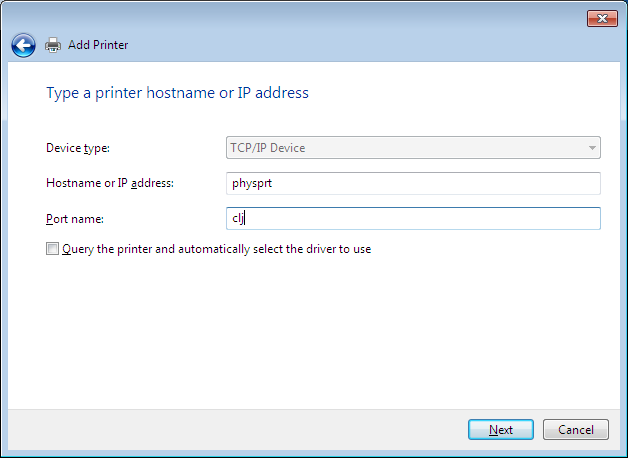
Task: Place cursor on 'clj' port name text
Action: pos(238,218)
